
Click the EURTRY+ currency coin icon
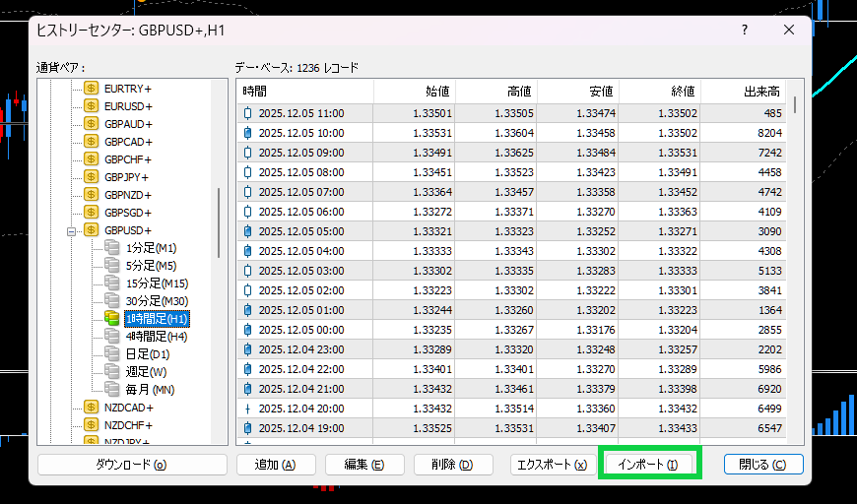pos(92,89)
